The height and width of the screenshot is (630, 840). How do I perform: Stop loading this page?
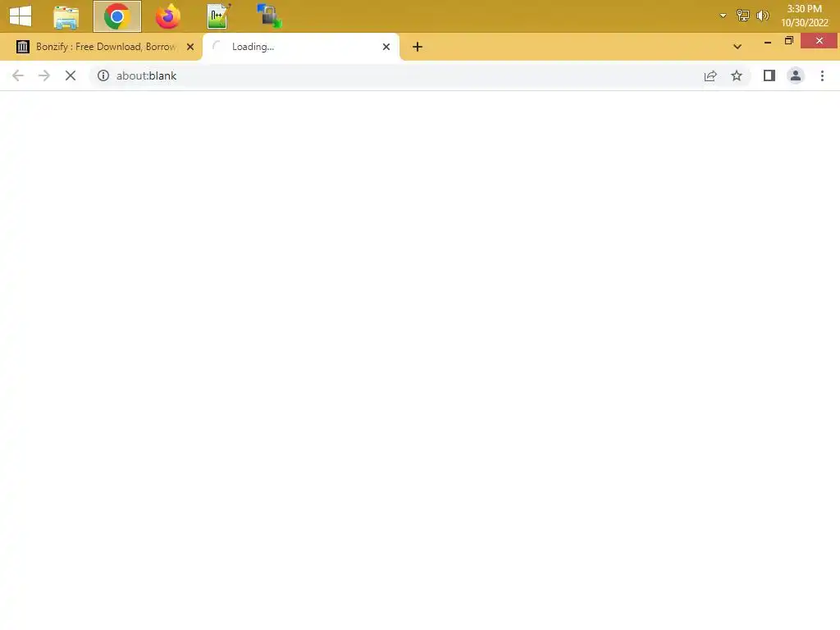[x=71, y=75]
